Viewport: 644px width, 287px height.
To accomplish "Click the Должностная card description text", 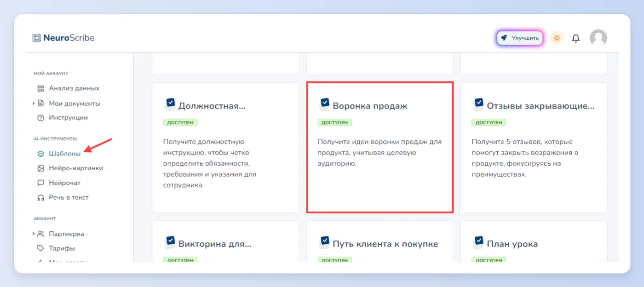I will pyautogui.click(x=210, y=164).
